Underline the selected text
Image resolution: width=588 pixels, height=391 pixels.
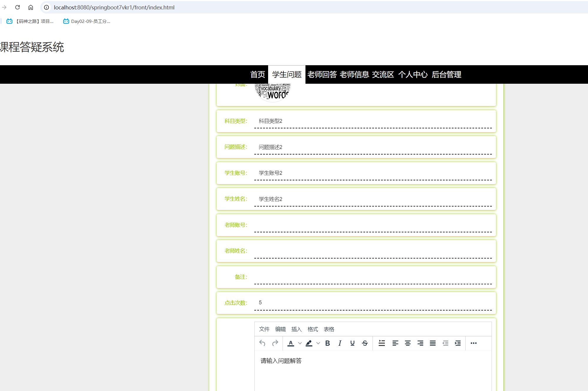pyautogui.click(x=352, y=343)
